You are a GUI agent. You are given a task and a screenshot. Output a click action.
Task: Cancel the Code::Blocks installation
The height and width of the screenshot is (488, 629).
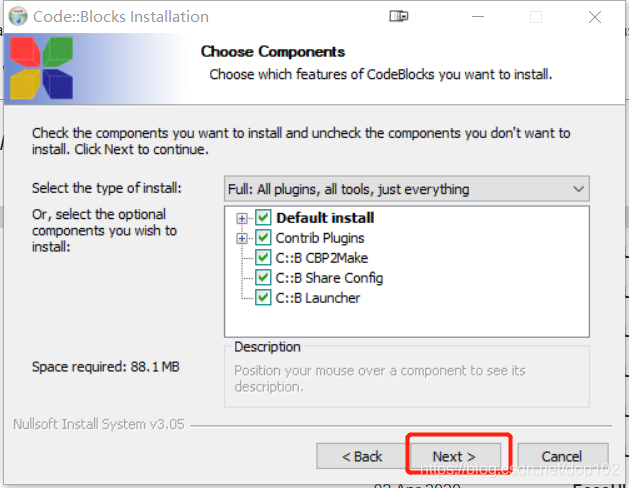pyautogui.click(x=562, y=456)
